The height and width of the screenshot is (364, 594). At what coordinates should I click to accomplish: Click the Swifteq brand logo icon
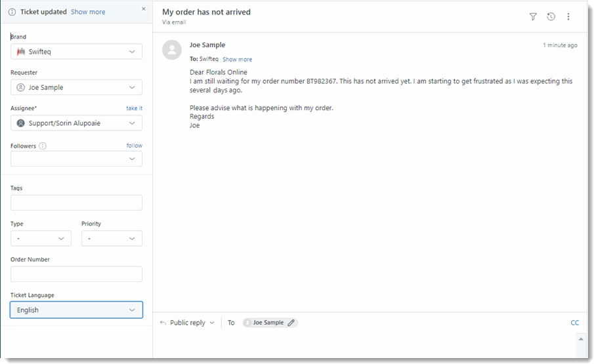21,52
